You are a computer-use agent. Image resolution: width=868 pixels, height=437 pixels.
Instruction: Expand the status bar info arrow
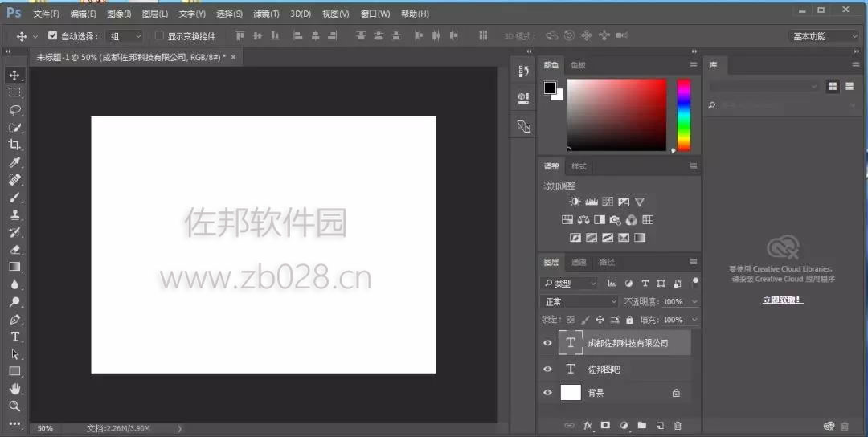(179, 428)
